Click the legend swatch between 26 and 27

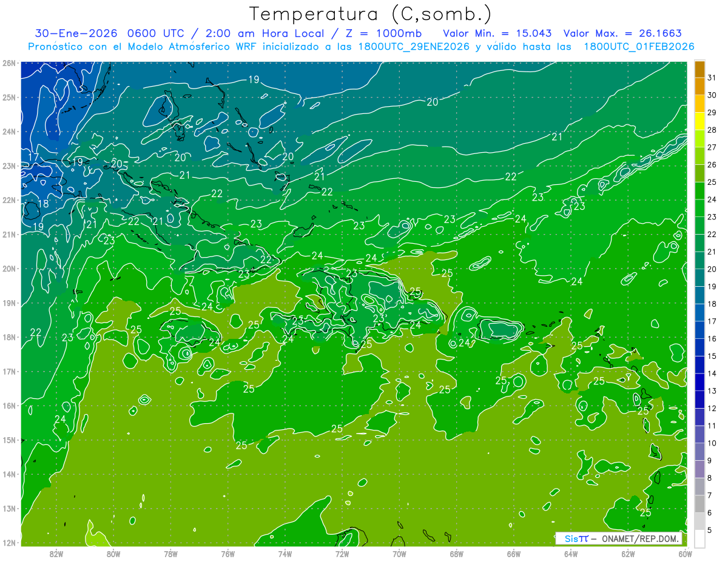point(699,156)
